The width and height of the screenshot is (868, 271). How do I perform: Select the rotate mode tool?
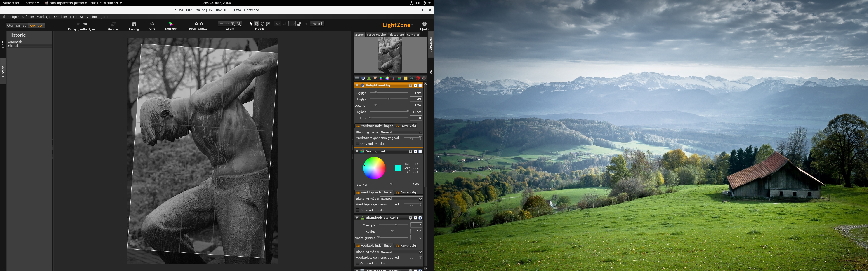(x=262, y=23)
